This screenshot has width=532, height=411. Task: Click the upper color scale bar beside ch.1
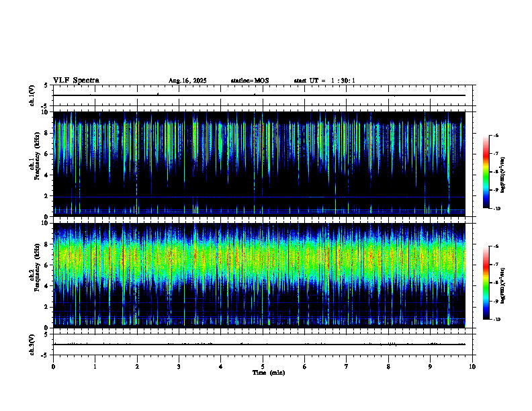click(486, 172)
